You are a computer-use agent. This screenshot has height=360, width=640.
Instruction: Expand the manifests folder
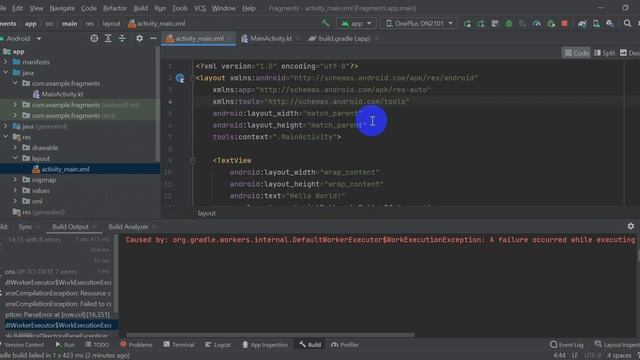(x=6, y=62)
